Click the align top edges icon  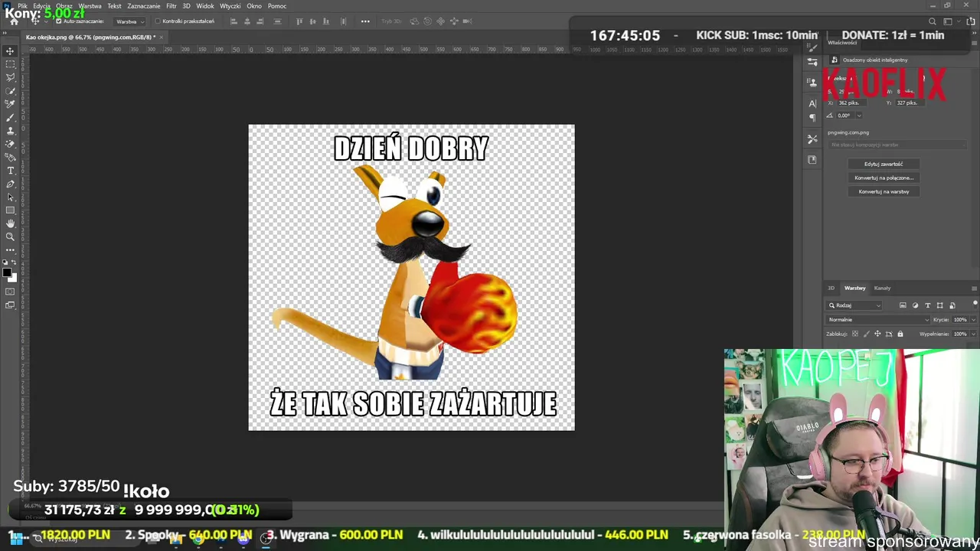pos(299,21)
